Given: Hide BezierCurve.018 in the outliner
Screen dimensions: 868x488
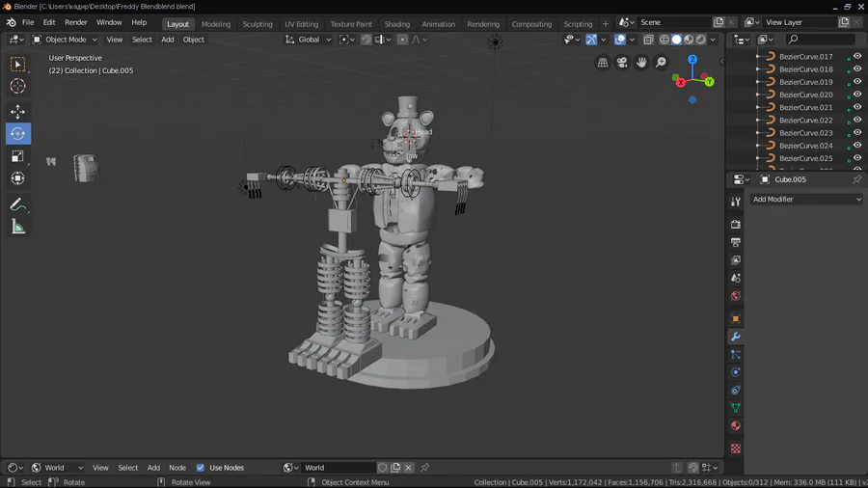Looking at the screenshot, I should click(x=857, y=68).
